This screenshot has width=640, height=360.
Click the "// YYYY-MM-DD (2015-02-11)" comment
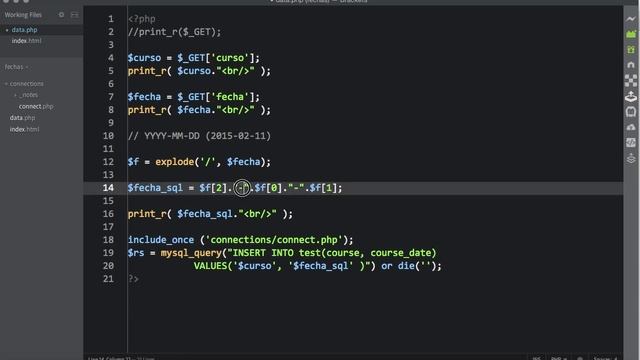[199, 136]
